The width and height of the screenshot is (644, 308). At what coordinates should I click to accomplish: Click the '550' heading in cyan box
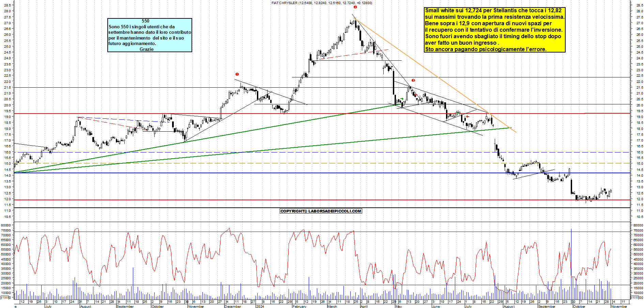pos(145,21)
